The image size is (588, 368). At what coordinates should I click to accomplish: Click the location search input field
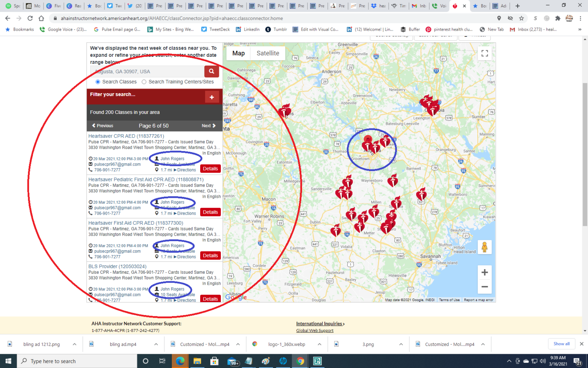pos(147,71)
